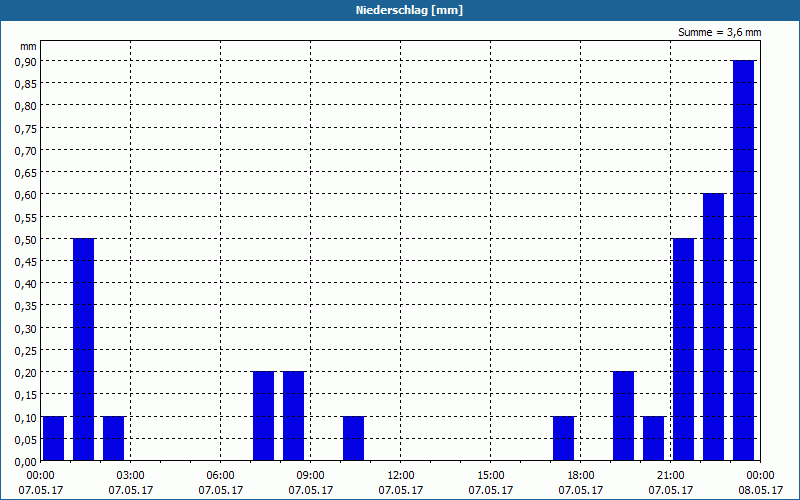Select the 0,10 mm bar before 18:00

click(563, 438)
